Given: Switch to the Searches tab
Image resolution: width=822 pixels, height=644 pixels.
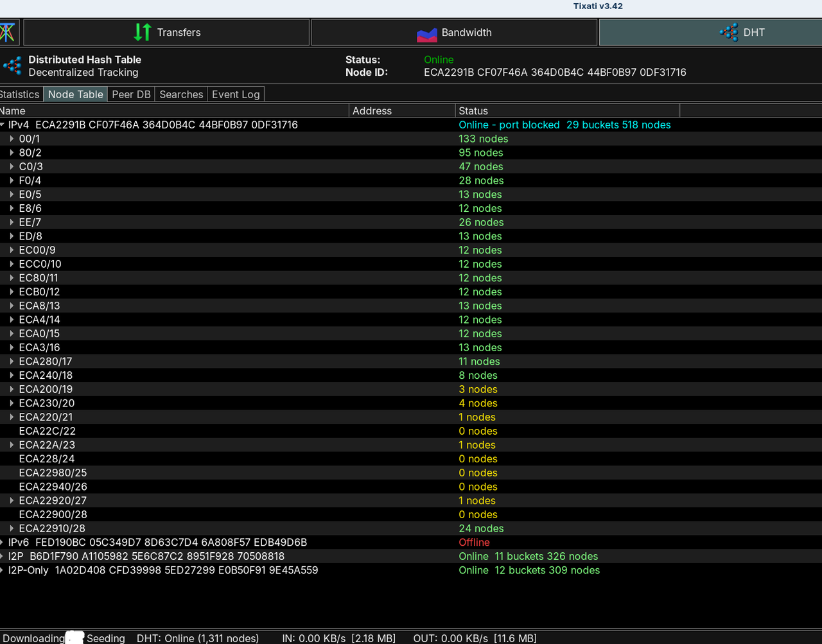Looking at the screenshot, I should 181,94.
